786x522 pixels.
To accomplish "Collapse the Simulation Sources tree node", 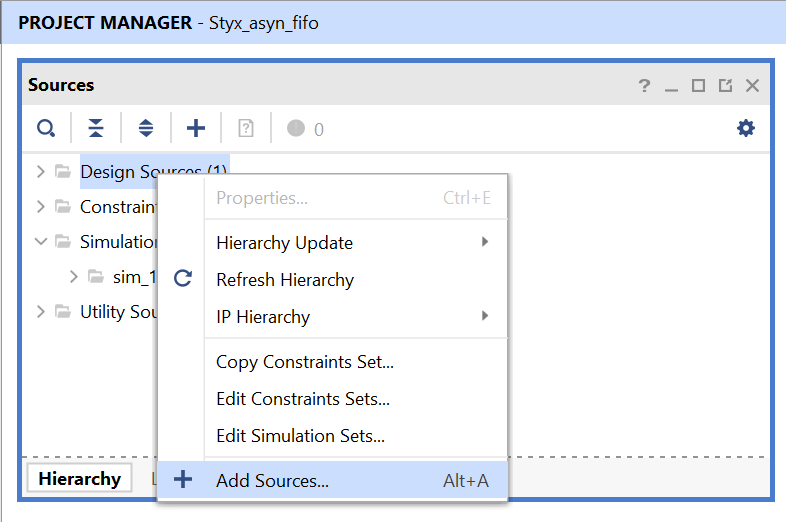I will [40, 241].
